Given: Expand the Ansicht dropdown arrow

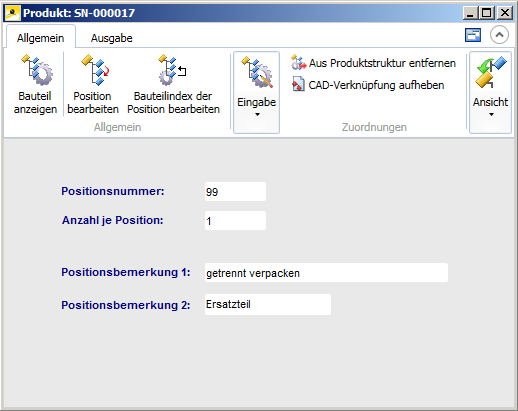Looking at the screenshot, I should tap(491, 115).
